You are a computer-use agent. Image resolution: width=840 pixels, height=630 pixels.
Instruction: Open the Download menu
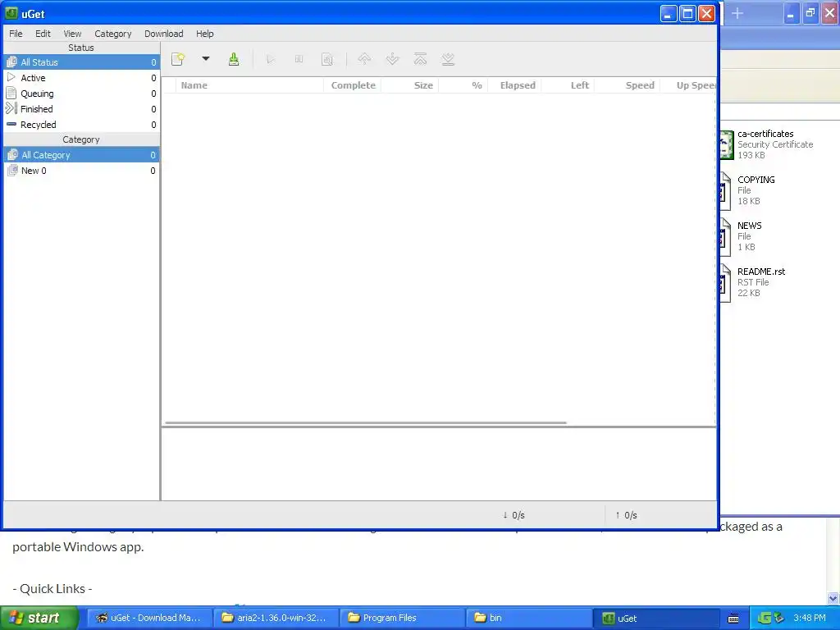click(163, 33)
